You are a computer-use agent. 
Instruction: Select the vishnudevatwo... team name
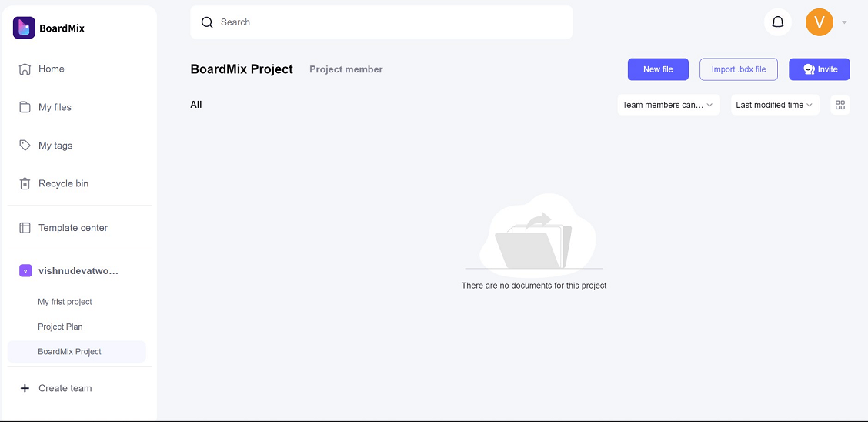(x=78, y=271)
